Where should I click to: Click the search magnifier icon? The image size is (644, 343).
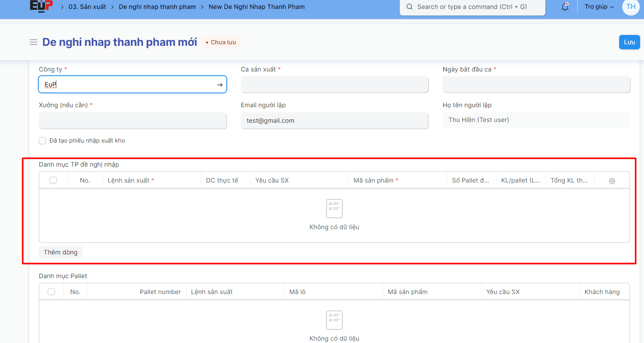(409, 7)
